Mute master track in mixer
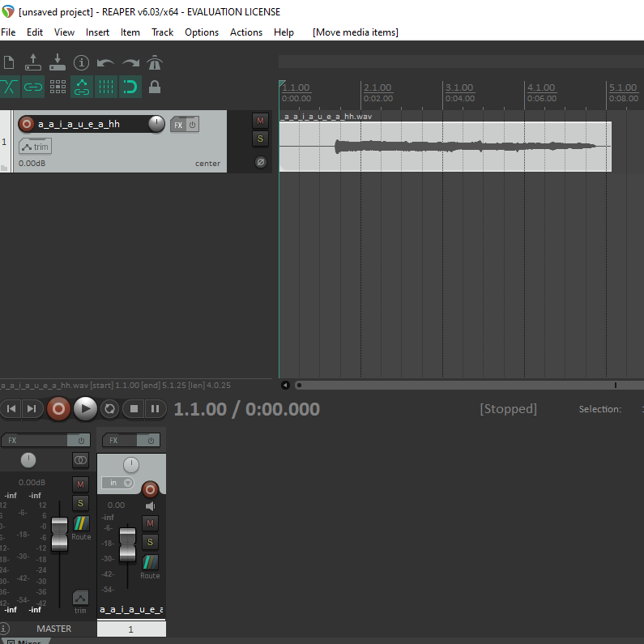 point(80,484)
